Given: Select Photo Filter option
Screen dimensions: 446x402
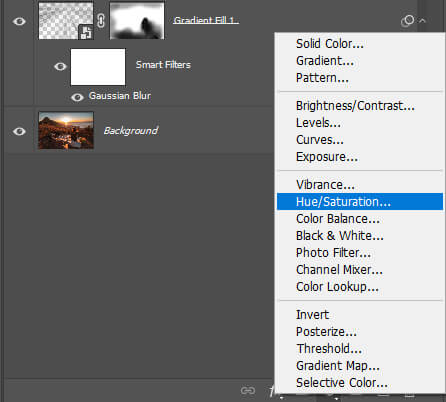Looking at the screenshot, I should pyautogui.click(x=360, y=253).
